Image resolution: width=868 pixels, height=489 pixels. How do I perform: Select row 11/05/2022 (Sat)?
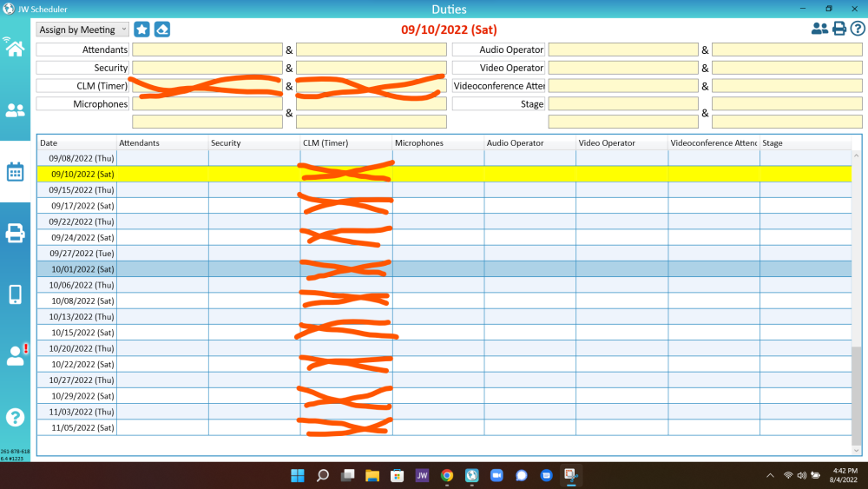click(x=444, y=428)
